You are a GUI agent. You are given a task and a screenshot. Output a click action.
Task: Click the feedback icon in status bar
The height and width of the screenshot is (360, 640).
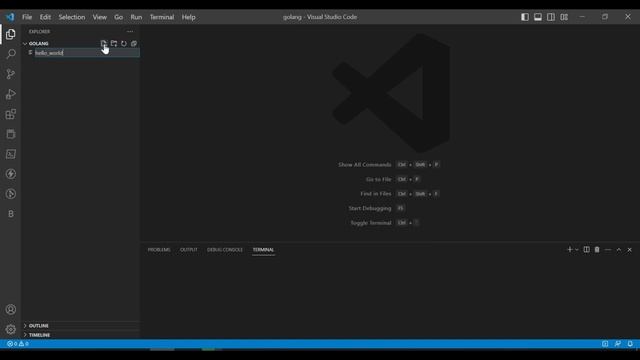point(618,344)
